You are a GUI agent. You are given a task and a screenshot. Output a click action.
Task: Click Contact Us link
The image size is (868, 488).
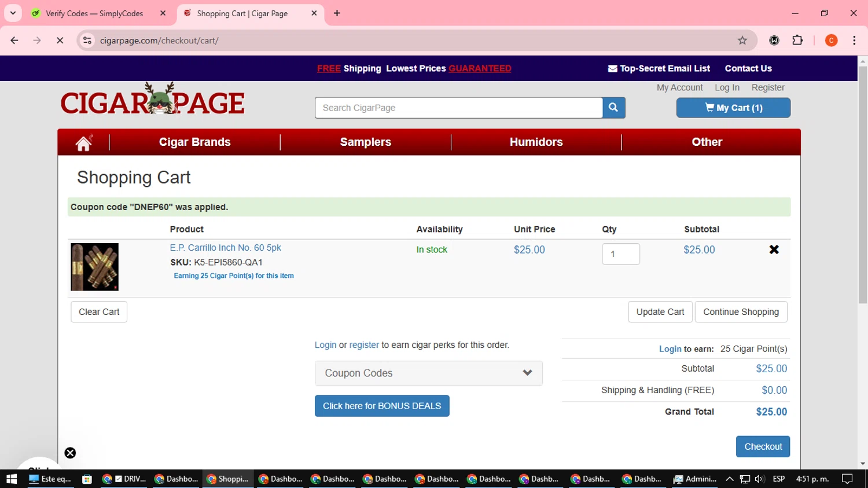(x=748, y=68)
